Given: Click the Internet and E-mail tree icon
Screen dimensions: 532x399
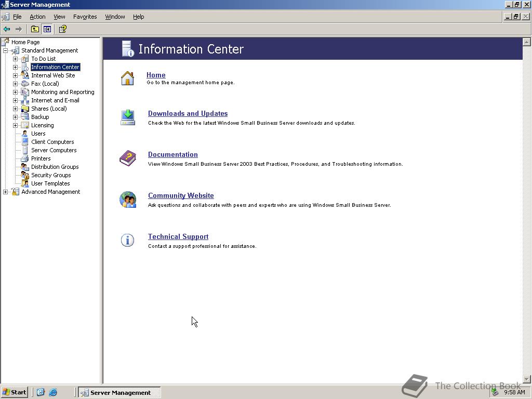Looking at the screenshot, I should tap(25, 100).
